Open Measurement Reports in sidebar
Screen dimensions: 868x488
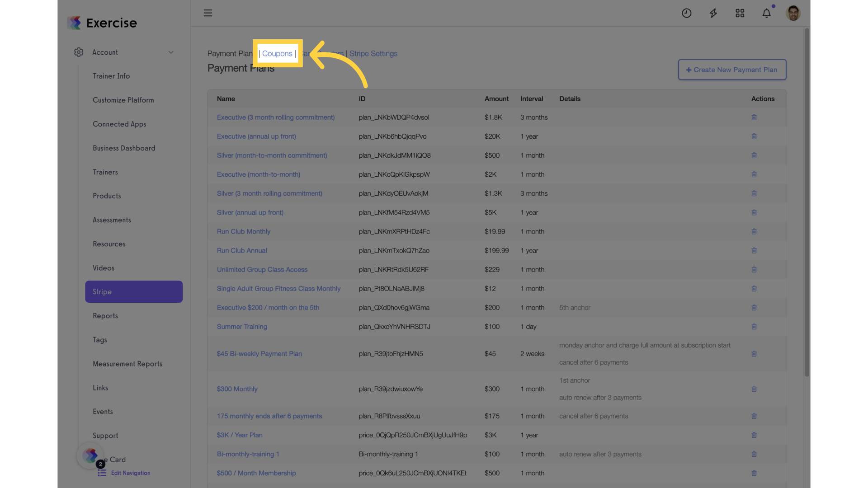pos(127,363)
